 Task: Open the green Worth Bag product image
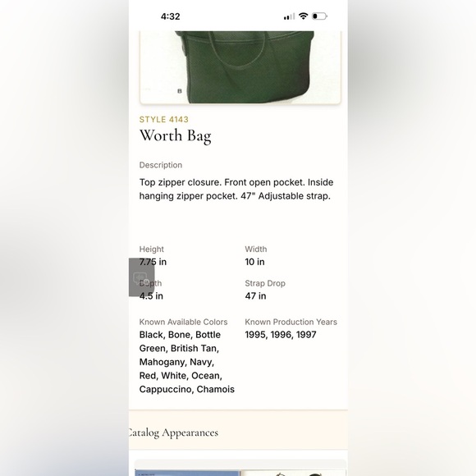click(x=240, y=67)
